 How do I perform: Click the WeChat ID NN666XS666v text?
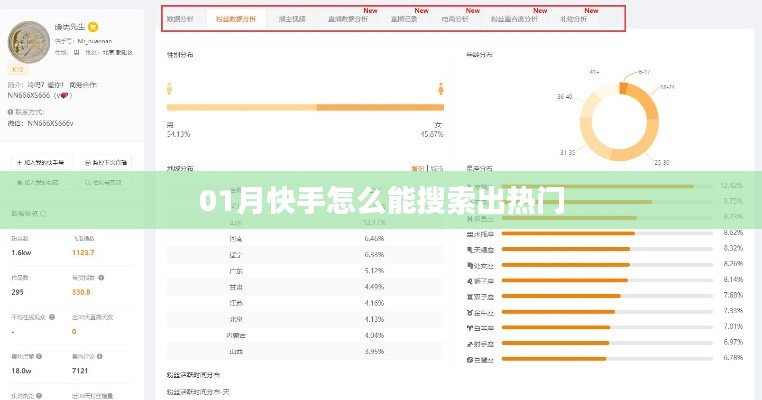[x=50, y=123]
